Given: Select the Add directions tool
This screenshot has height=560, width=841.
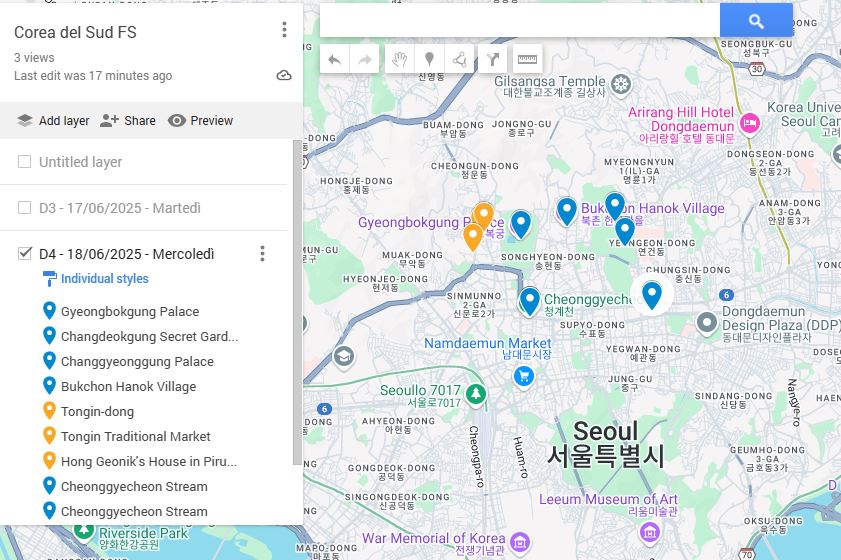Looking at the screenshot, I should pyautogui.click(x=493, y=59).
